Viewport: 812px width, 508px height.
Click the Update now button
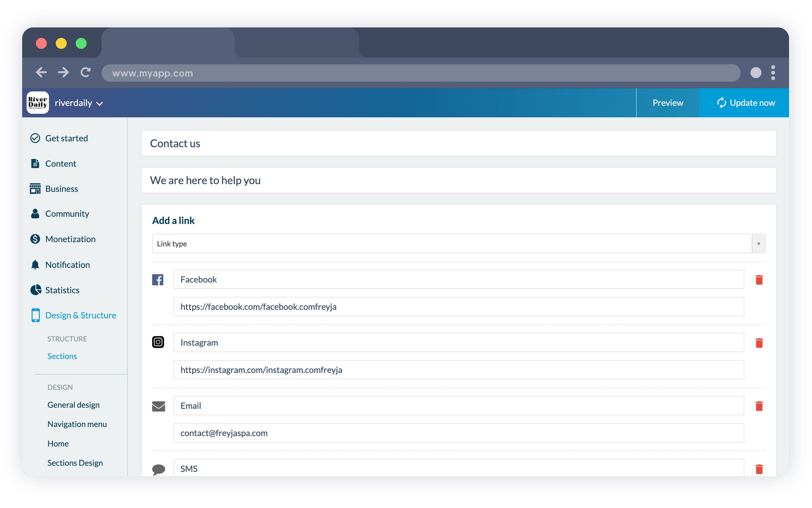[746, 103]
